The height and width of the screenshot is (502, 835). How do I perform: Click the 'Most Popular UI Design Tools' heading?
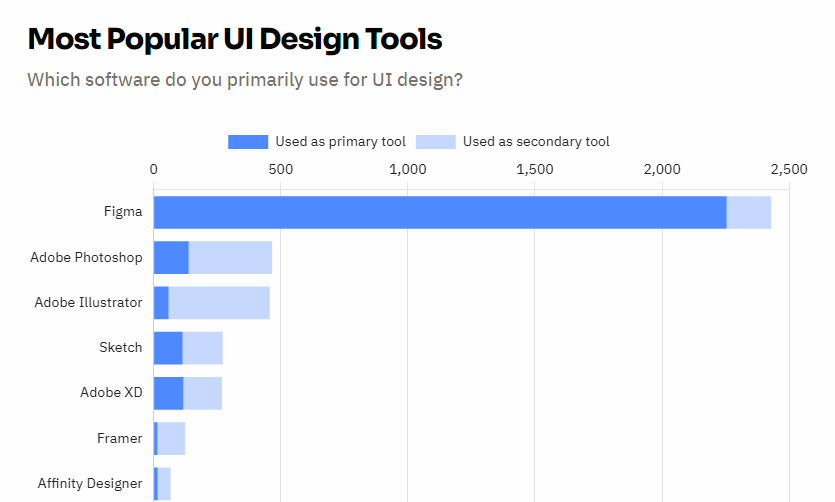click(235, 39)
